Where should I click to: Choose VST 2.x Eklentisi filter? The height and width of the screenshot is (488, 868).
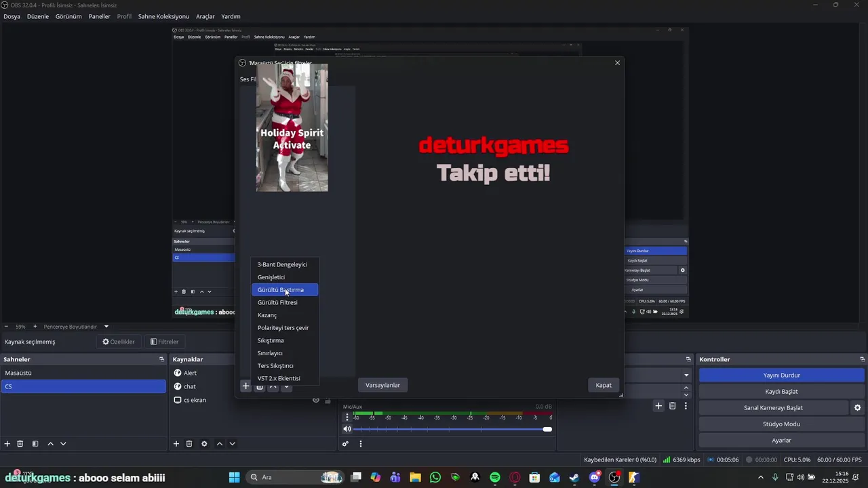click(285, 378)
